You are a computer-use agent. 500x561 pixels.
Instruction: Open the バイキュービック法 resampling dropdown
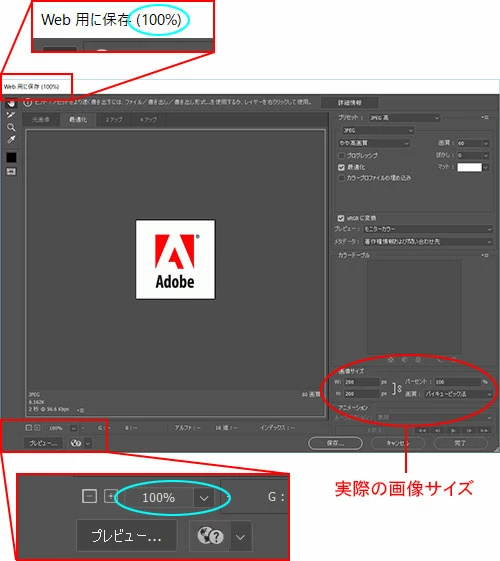coord(459,394)
